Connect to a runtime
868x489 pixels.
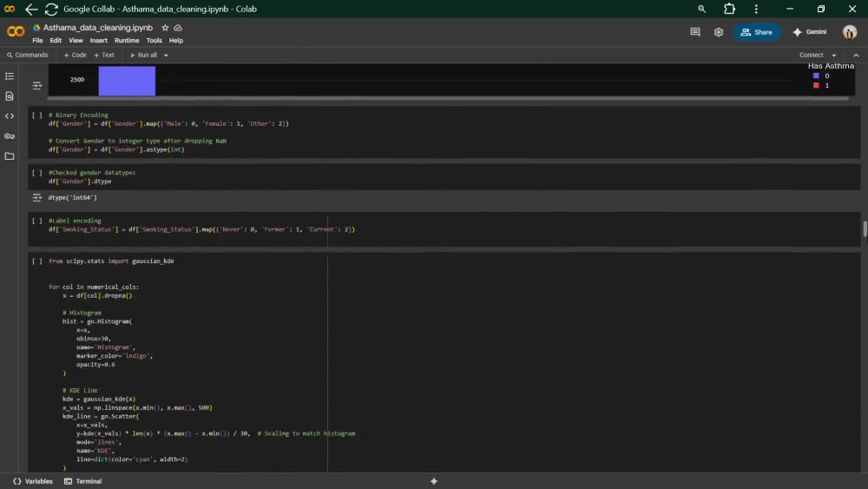click(x=811, y=56)
